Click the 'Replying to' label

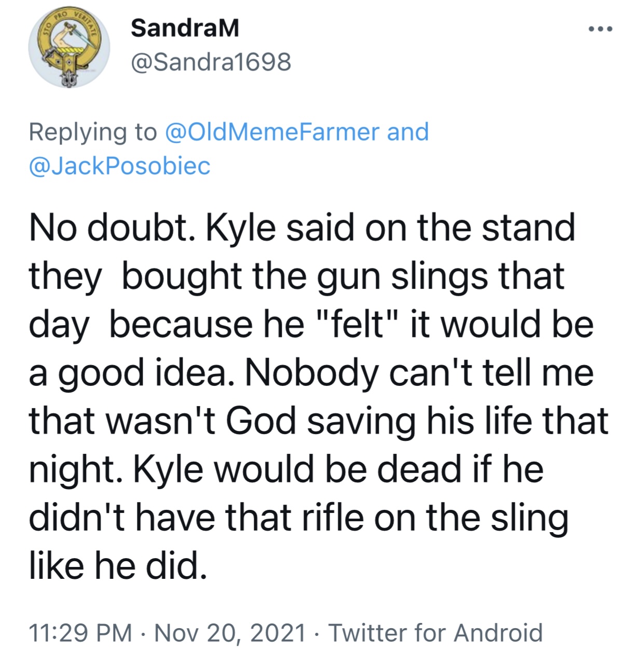click(93, 132)
